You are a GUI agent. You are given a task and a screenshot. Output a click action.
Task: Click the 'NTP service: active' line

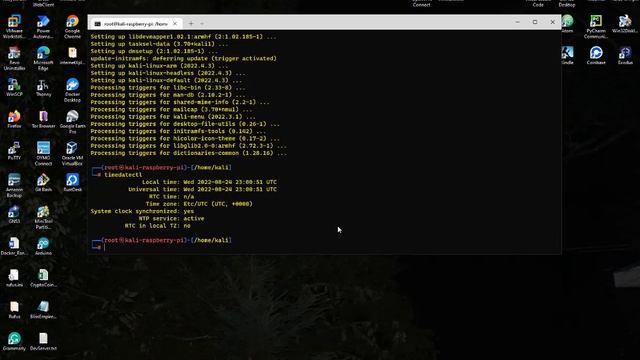point(171,218)
